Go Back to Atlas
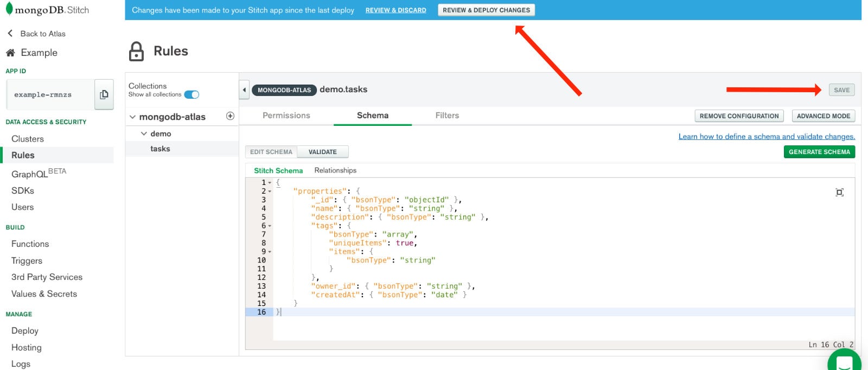The height and width of the screenshot is (370, 868). [43, 34]
